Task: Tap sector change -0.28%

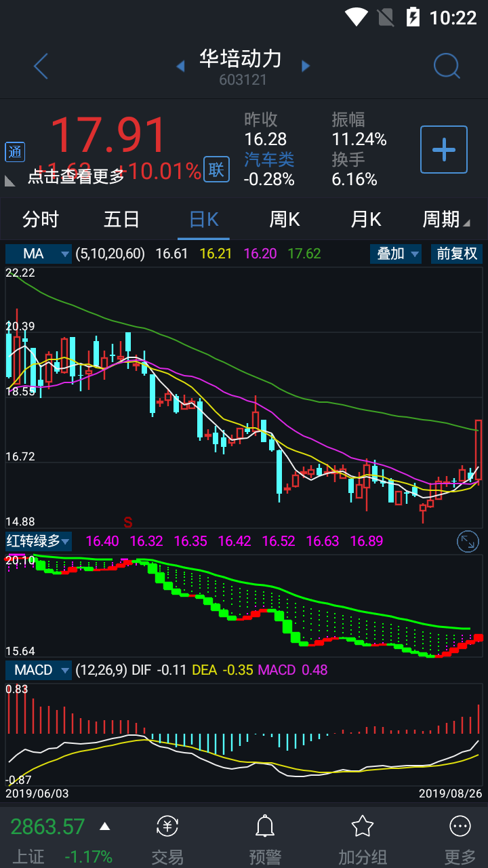Action: pos(269,179)
